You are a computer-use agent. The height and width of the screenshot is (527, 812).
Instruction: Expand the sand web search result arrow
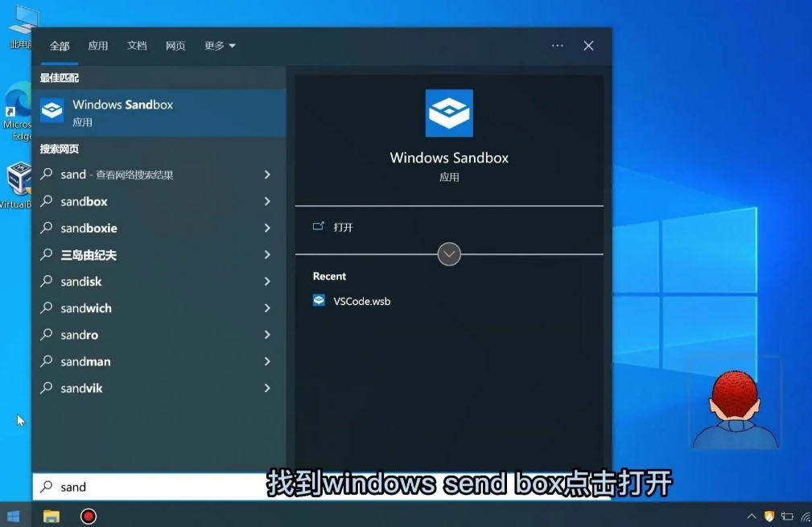coord(267,175)
